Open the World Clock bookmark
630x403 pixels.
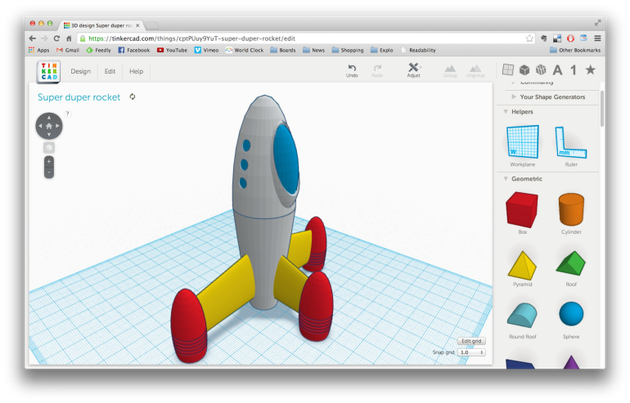[244, 50]
